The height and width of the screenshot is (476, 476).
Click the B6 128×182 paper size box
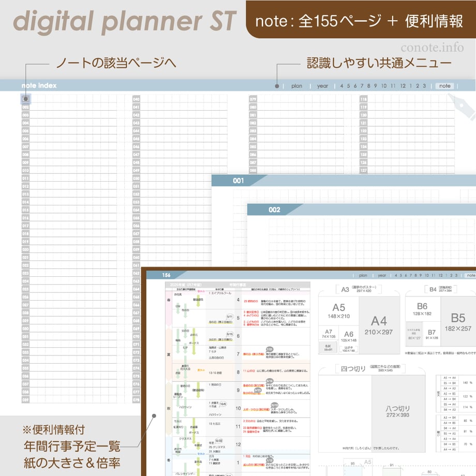pyautogui.click(x=422, y=309)
